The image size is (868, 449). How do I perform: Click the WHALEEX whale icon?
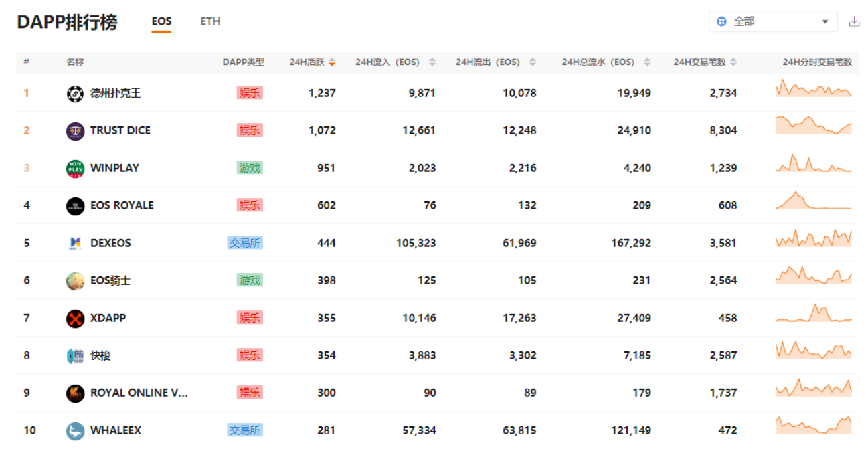[75, 431]
